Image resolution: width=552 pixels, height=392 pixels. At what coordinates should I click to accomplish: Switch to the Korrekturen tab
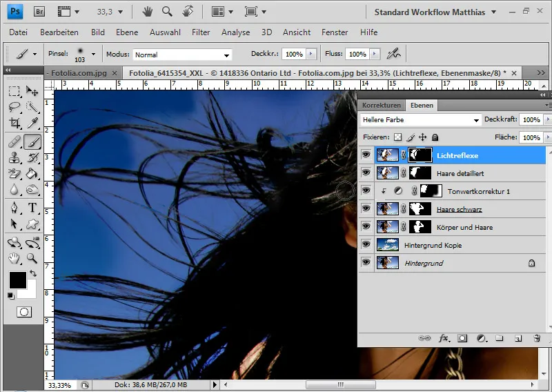click(x=382, y=106)
